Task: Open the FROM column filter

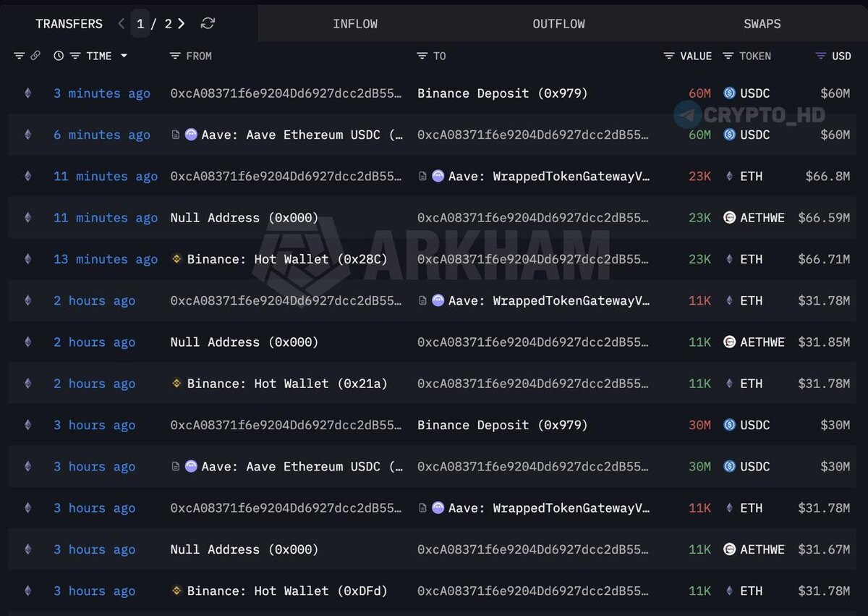Action: coord(174,56)
